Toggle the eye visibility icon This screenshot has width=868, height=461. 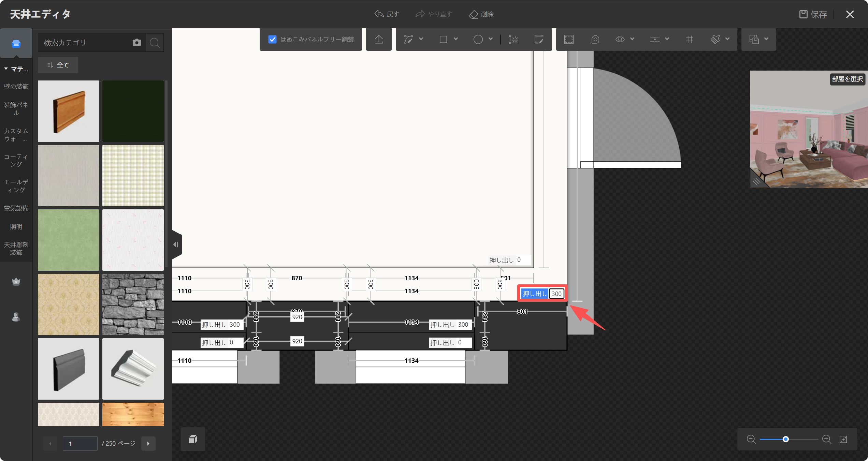pos(620,40)
